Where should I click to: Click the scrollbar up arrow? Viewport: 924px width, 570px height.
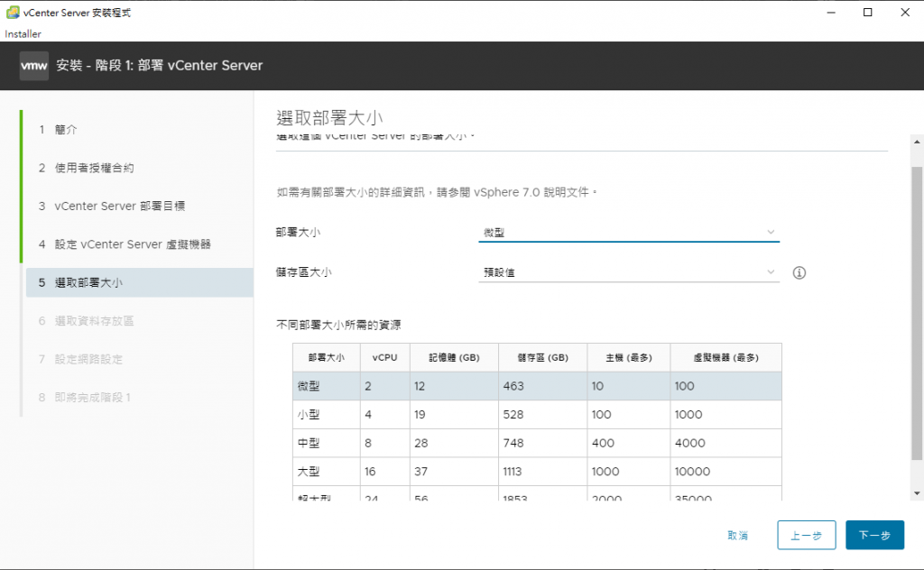[917, 142]
